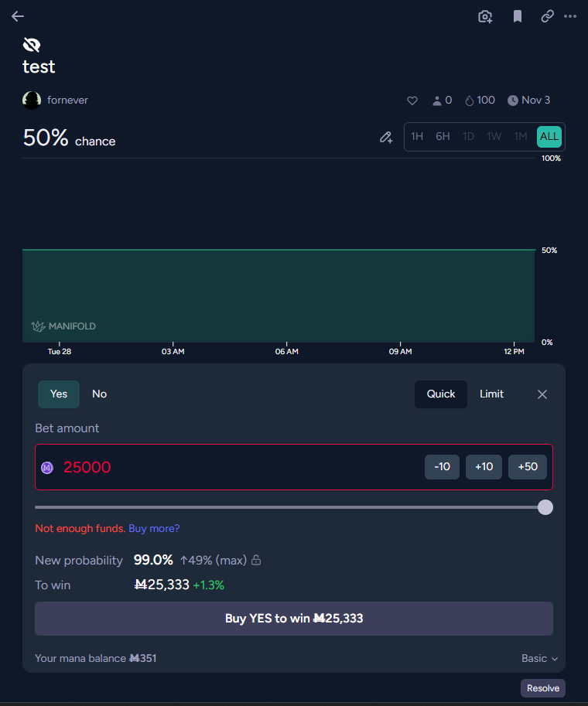Expand the Basic mode dropdown

click(539, 658)
